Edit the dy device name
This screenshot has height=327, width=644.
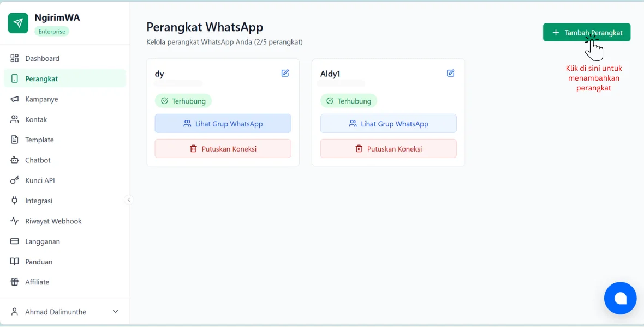[285, 73]
